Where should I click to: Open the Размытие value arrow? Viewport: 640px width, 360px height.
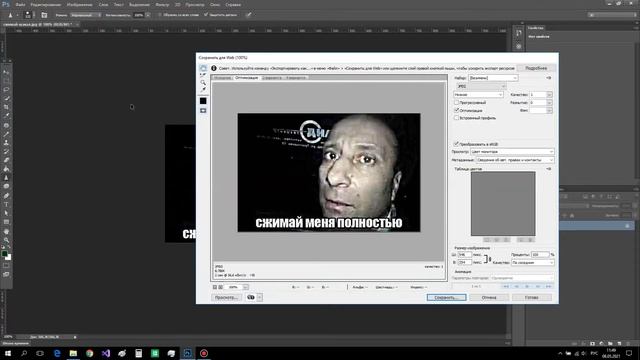(549, 102)
